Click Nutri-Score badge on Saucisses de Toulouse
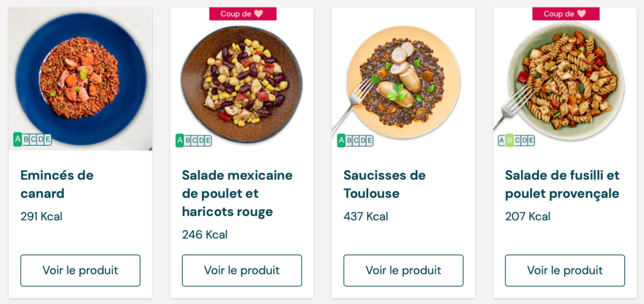 (x=355, y=140)
